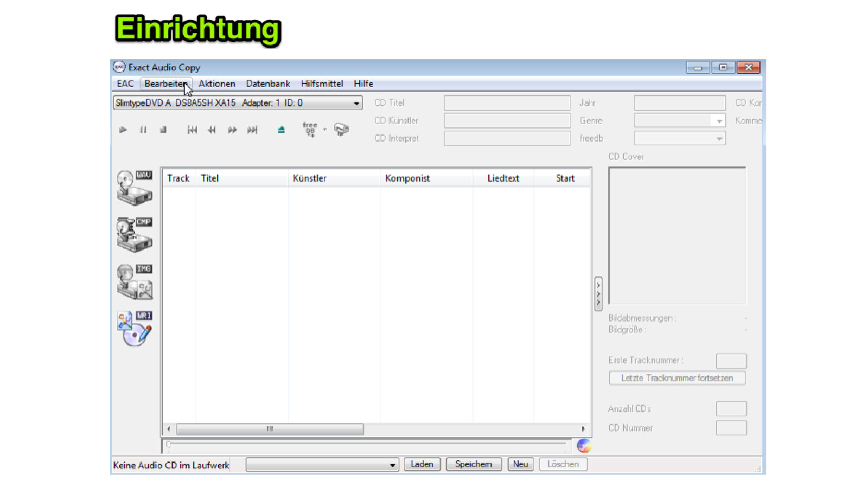
Task: Create CD image IMG icon
Action: click(135, 281)
